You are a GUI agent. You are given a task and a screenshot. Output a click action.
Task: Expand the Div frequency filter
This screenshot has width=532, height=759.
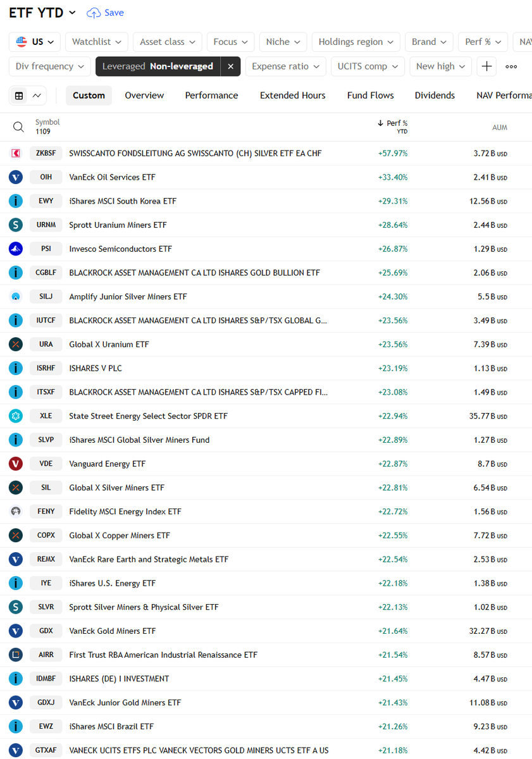(50, 66)
